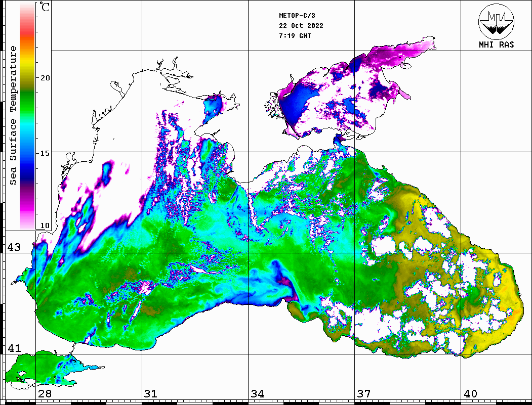Click the 20 value on the temperature scale
This screenshot has height=405, width=532.
click(x=45, y=78)
